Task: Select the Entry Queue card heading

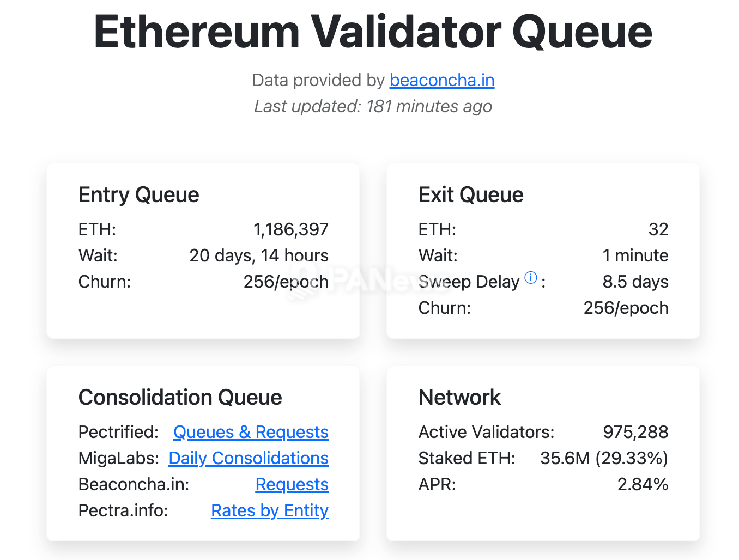Action: click(138, 194)
